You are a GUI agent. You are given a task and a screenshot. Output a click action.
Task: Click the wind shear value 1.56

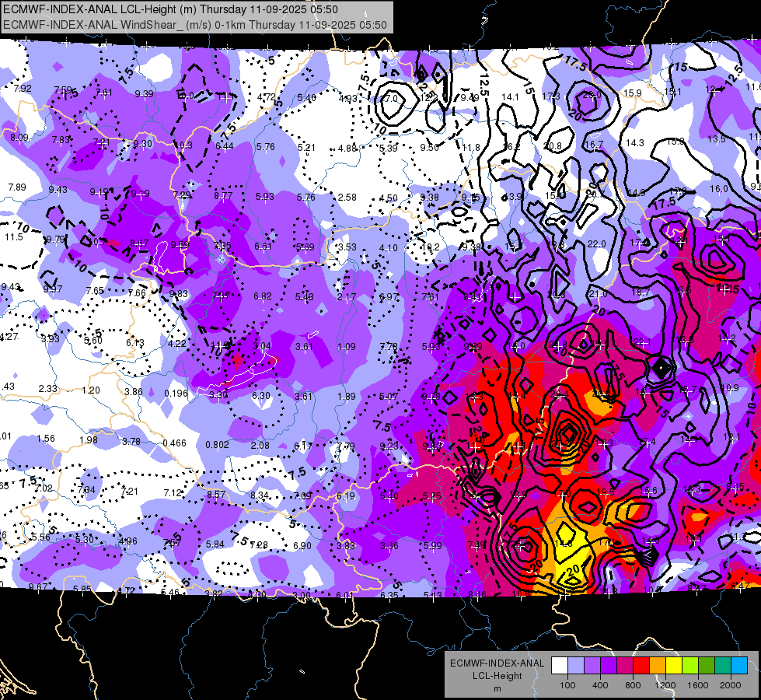(46, 438)
